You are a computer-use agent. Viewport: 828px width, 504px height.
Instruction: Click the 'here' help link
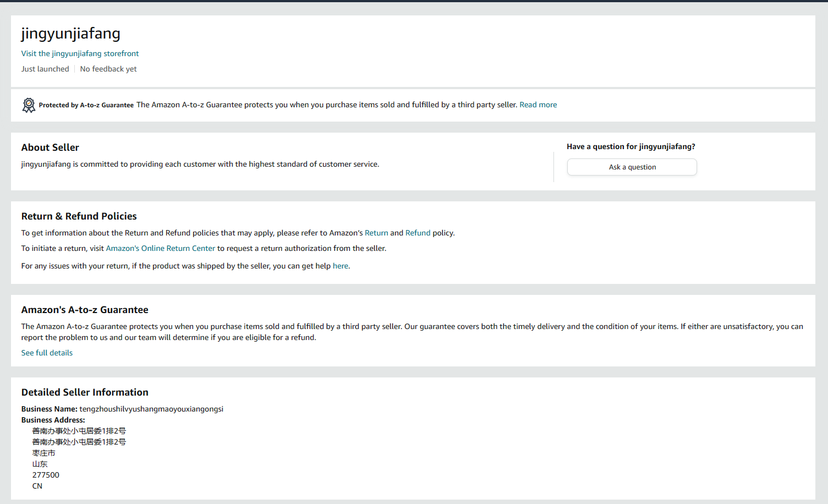click(341, 266)
